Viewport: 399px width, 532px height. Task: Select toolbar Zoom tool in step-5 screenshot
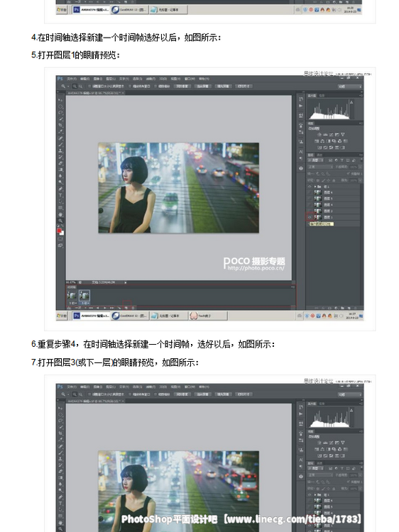pyautogui.click(x=60, y=221)
